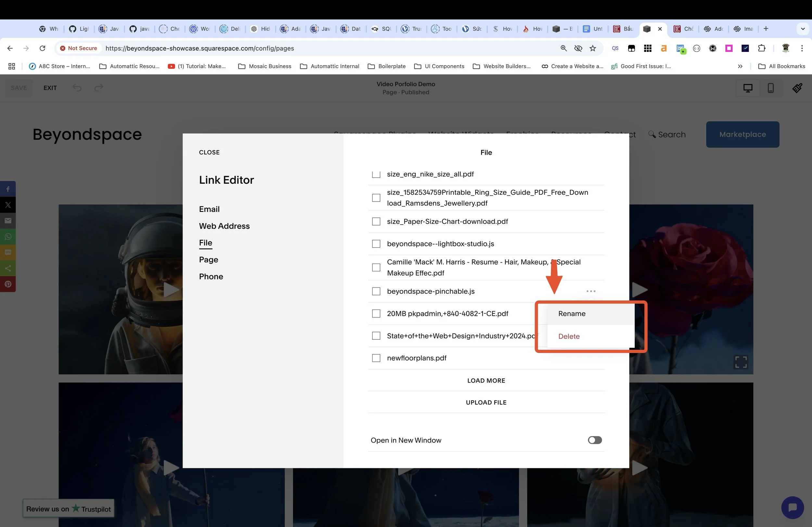Share page via the WhatsApp icon
The image size is (812, 527).
8,236
